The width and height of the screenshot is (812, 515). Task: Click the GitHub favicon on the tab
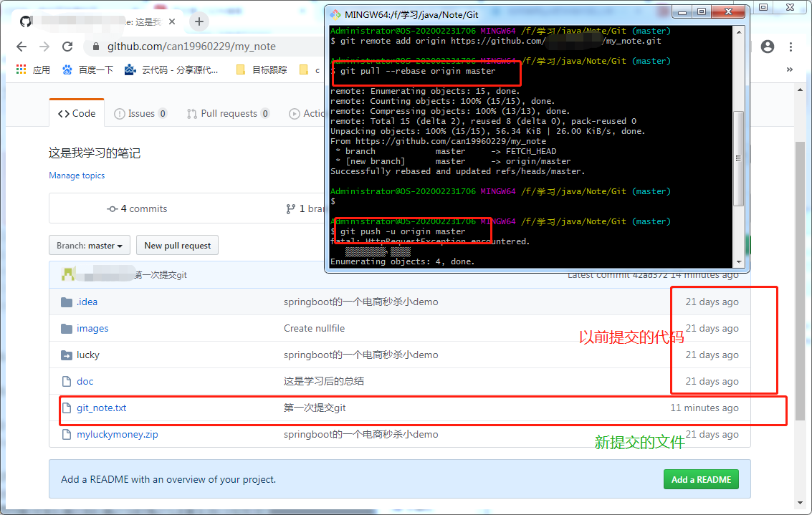25,21
